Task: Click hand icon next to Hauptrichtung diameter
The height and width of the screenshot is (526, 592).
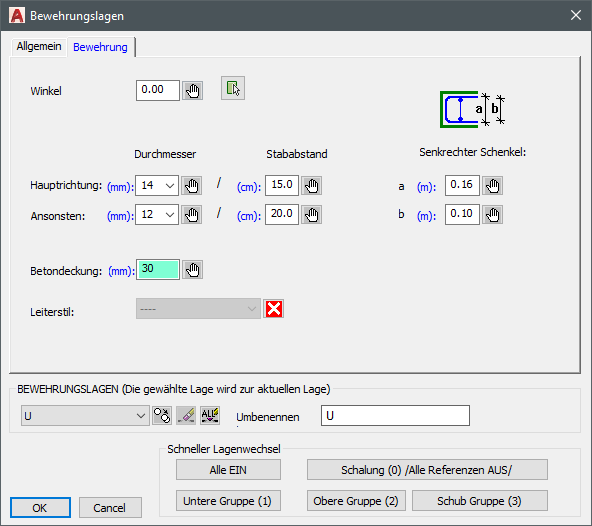Action: pyautogui.click(x=191, y=185)
